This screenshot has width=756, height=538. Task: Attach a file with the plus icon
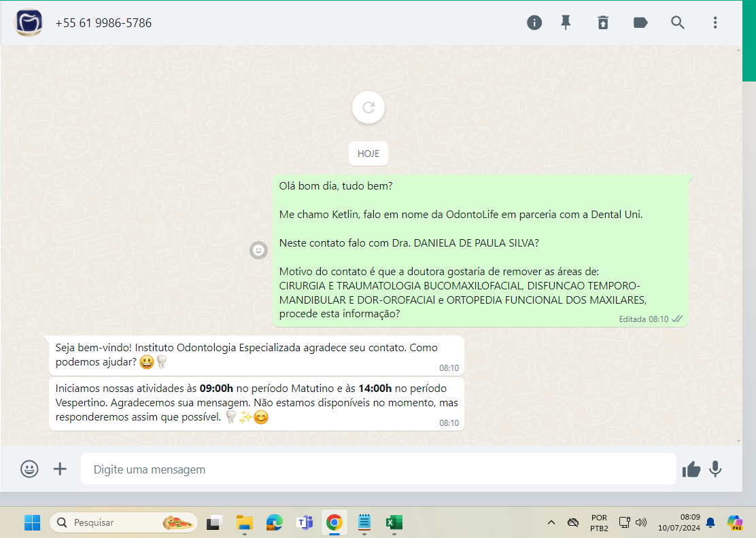pos(60,469)
